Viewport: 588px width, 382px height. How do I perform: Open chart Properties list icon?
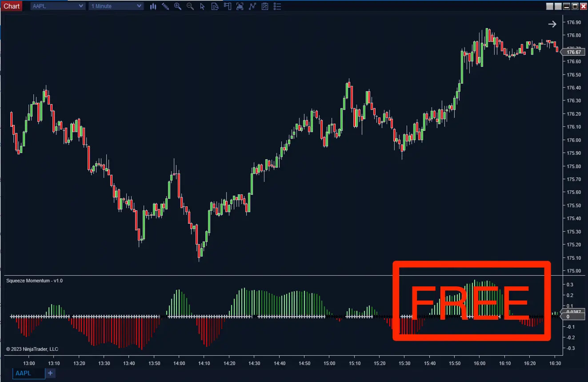[277, 6]
